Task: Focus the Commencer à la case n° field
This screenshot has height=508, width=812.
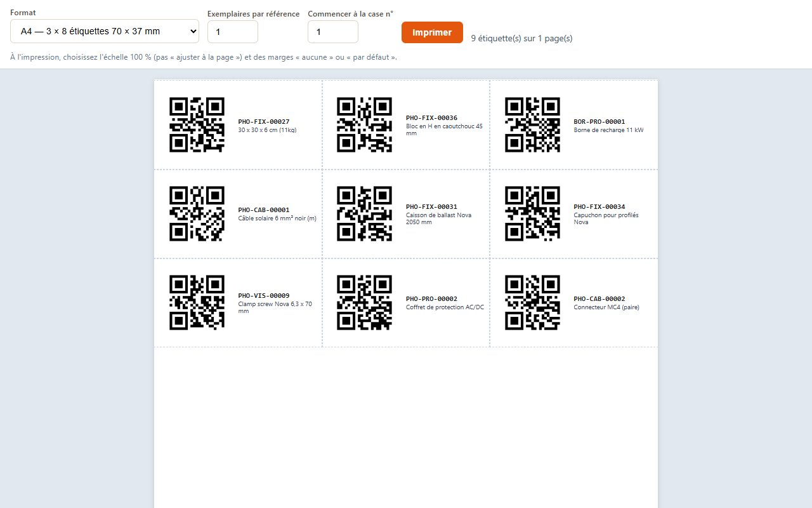Action: [x=333, y=32]
